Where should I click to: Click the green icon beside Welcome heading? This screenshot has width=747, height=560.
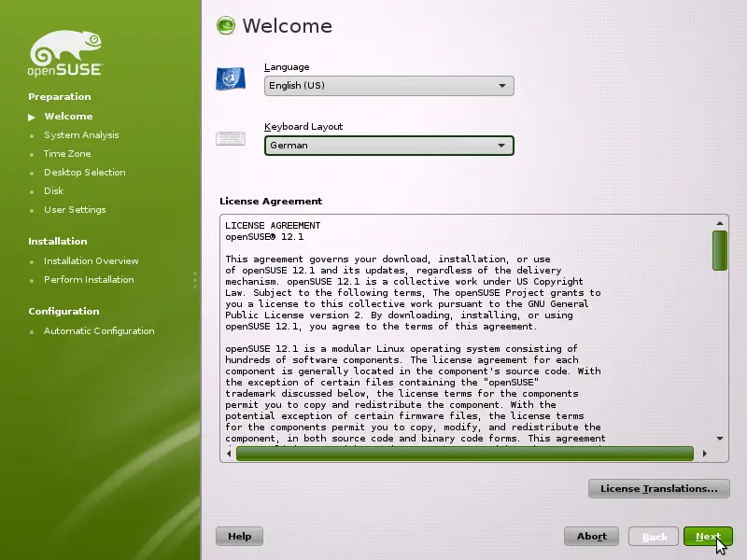(x=225, y=25)
